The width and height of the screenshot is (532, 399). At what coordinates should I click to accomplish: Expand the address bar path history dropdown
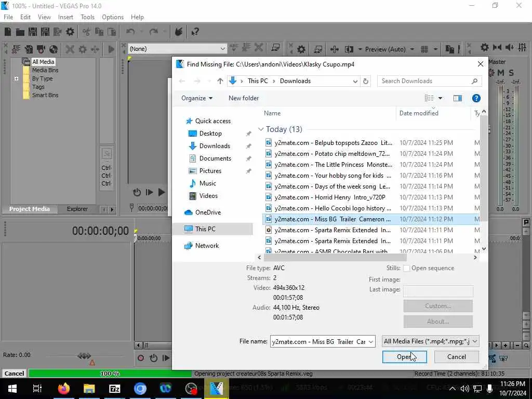tap(355, 81)
